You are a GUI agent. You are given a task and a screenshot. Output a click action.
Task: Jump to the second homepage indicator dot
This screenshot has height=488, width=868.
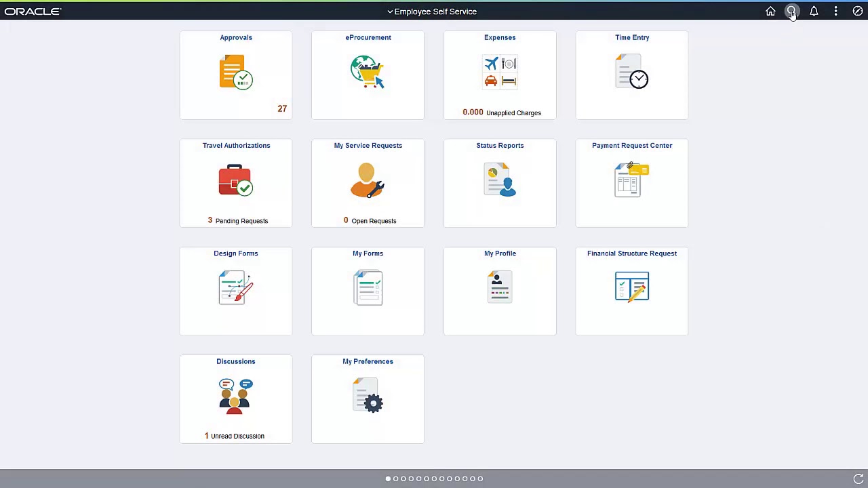(x=396, y=479)
